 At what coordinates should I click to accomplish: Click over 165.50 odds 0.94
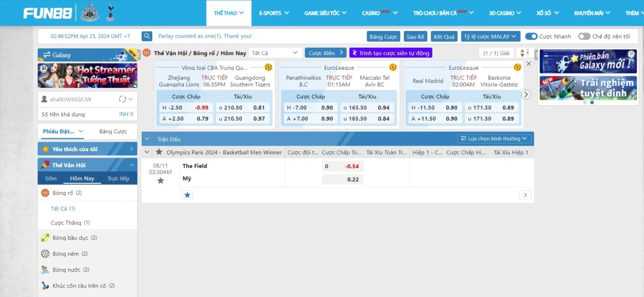tap(366, 108)
